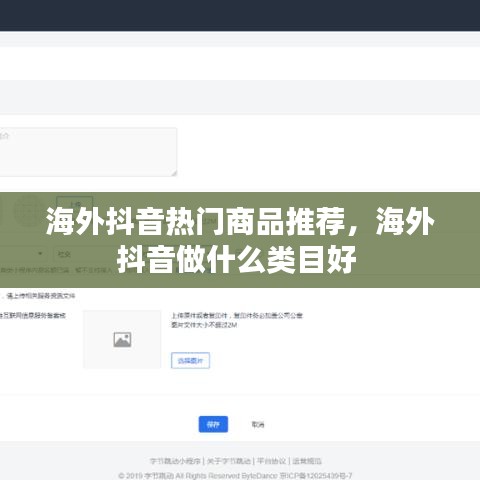Click the image placeholder icon in the upload box
480x480 pixels.
click(122, 339)
